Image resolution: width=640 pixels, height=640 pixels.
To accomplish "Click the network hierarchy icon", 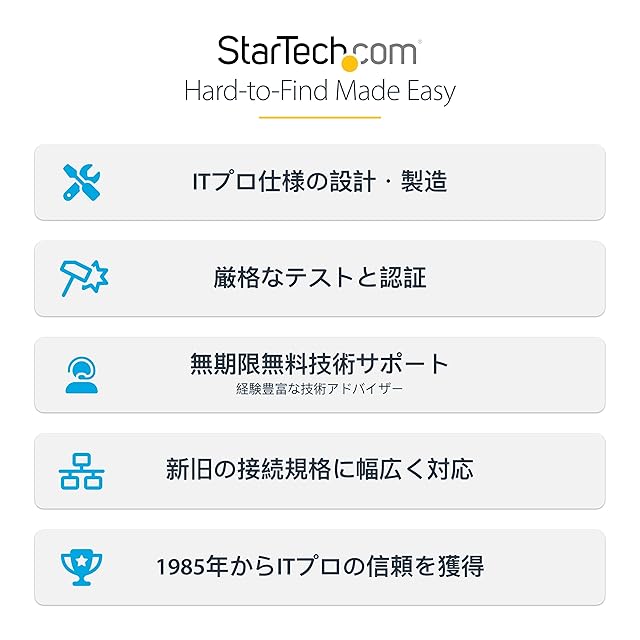I will coord(82,471).
